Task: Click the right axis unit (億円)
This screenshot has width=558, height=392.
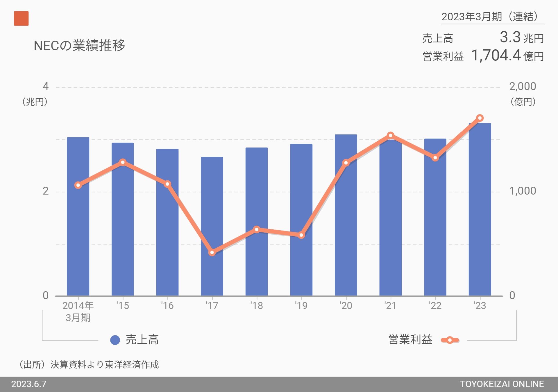Action: 523,102
